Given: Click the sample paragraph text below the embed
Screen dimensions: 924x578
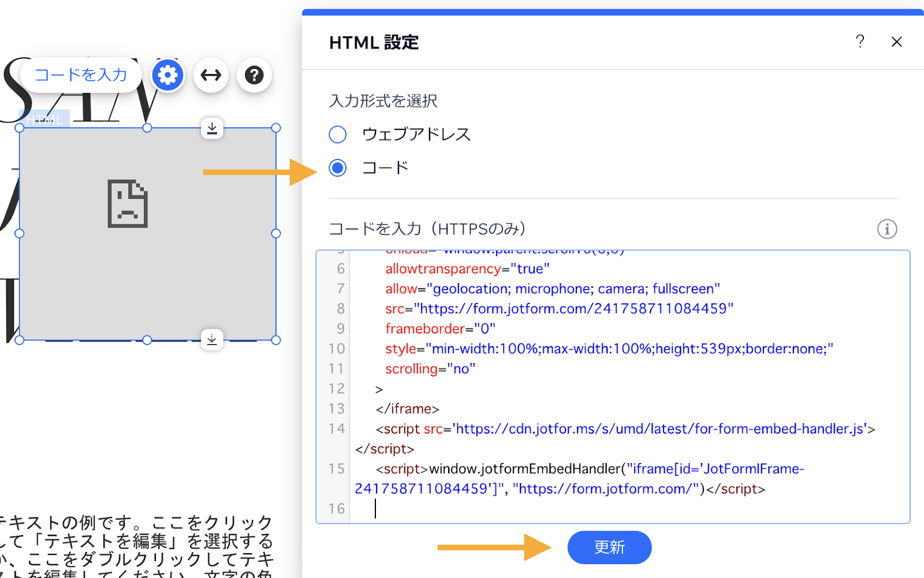Looking at the screenshot, I should click(x=136, y=546).
